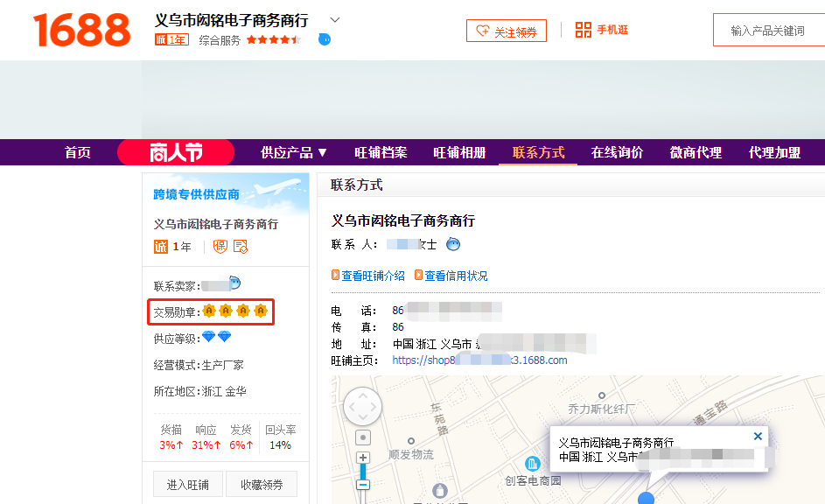Open 首页 tab in the navigation bar
The height and width of the screenshot is (504, 825).
77,152
